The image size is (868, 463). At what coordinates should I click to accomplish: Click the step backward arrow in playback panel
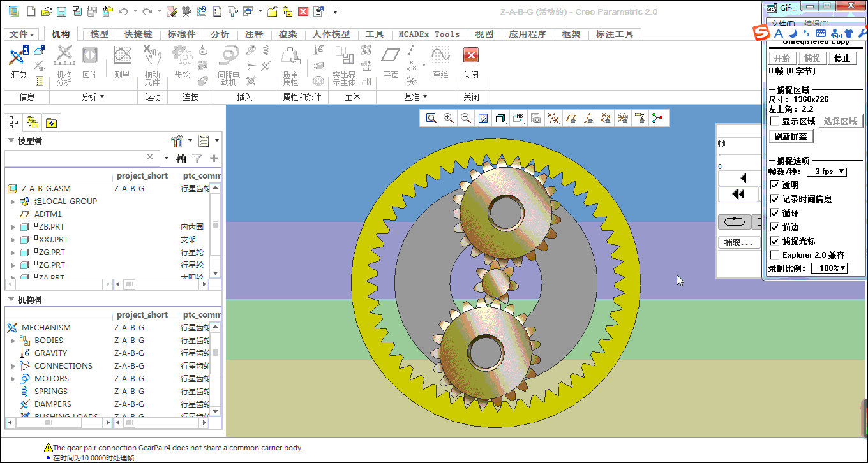[x=742, y=178]
